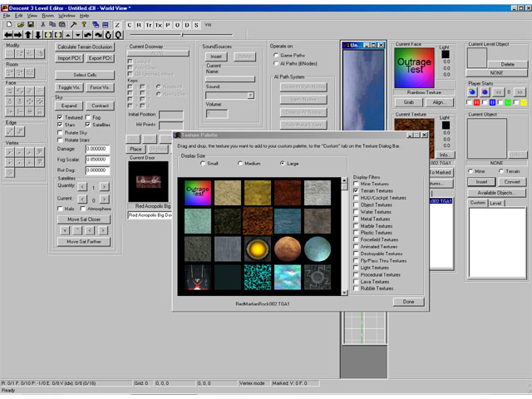Click the left arrow view icon

[x=7, y=35]
